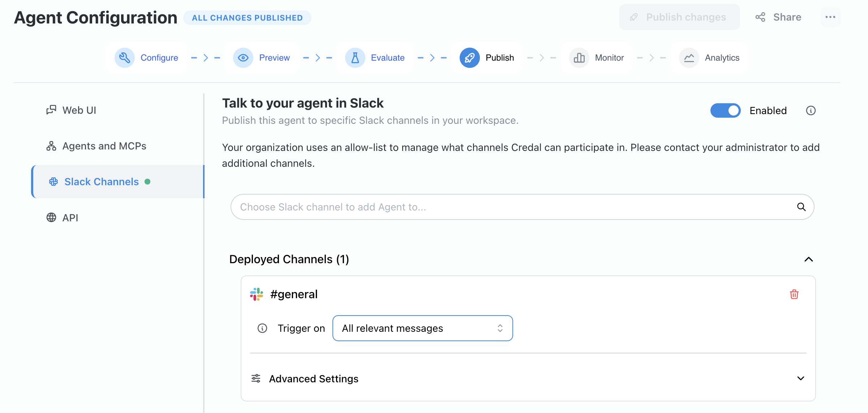Click the Share button label
This screenshot has height=413, width=868.
click(x=787, y=17)
